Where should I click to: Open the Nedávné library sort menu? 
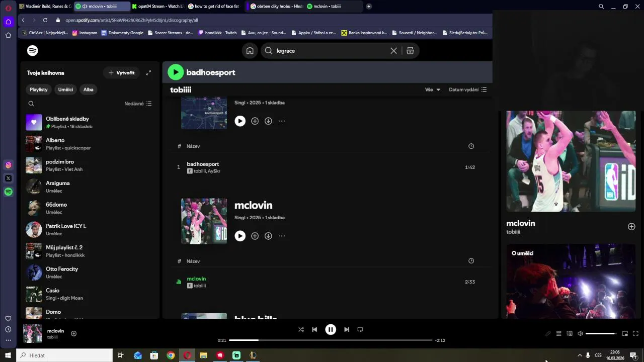tap(138, 104)
